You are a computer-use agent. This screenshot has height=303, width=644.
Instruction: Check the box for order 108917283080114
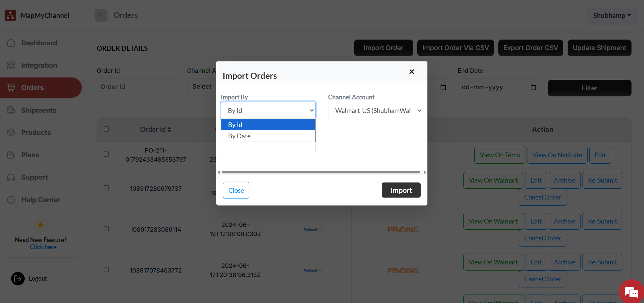[106, 229]
